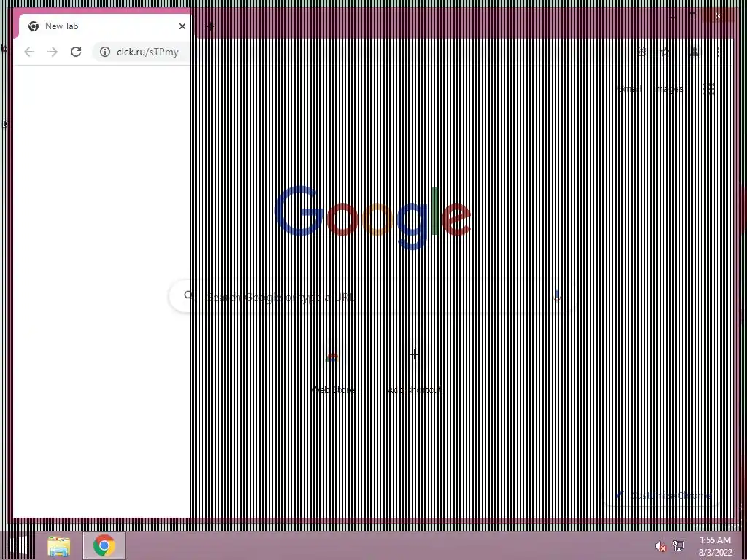Click the muted volume tray icon
Image resolution: width=747 pixels, height=560 pixels.
[660, 546]
